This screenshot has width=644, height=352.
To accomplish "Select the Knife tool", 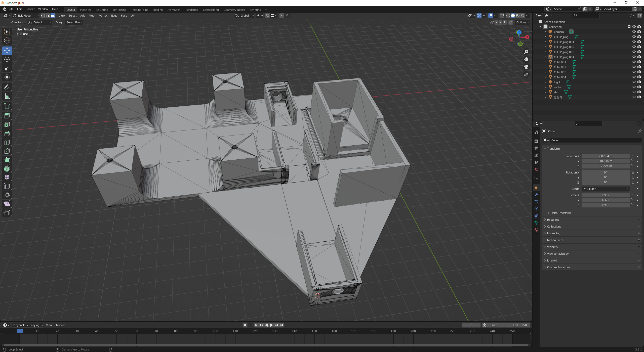I will [7, 151].
